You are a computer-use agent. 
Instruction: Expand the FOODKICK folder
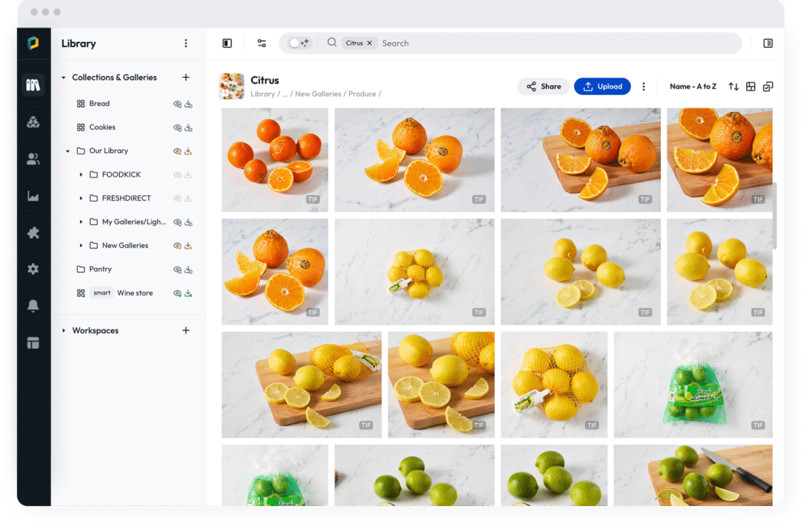tap(81, 175)
